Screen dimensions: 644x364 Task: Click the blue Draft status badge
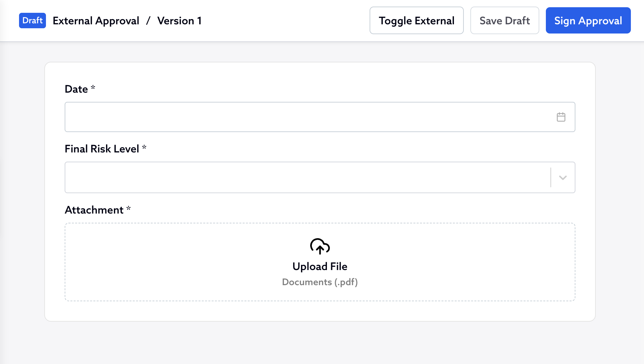click(x=32, y=21)
